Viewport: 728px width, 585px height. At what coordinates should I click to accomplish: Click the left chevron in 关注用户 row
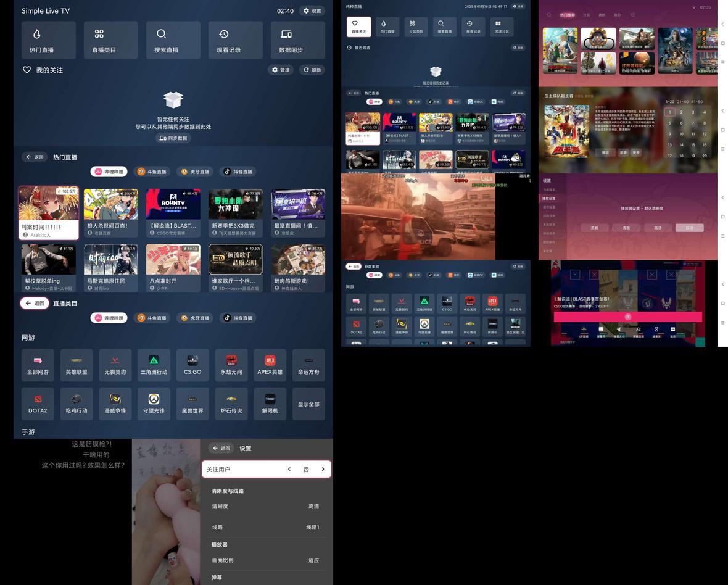[x=289, y=470]
